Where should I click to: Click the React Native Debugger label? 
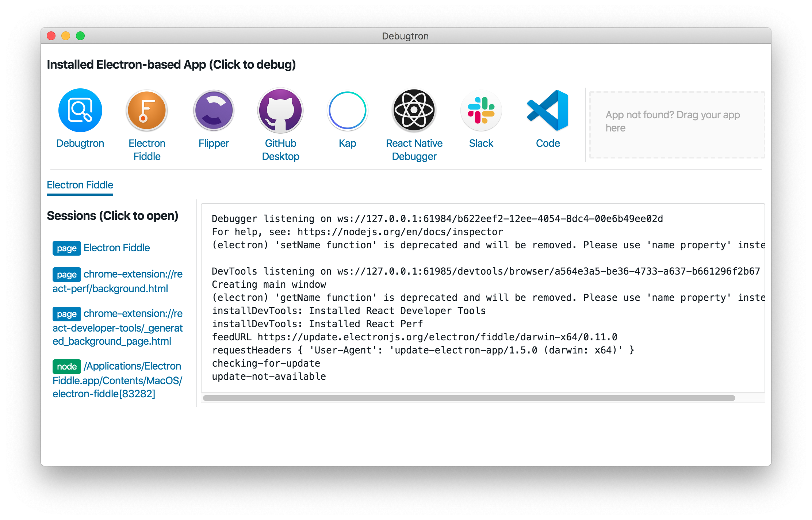click(414, 150)
